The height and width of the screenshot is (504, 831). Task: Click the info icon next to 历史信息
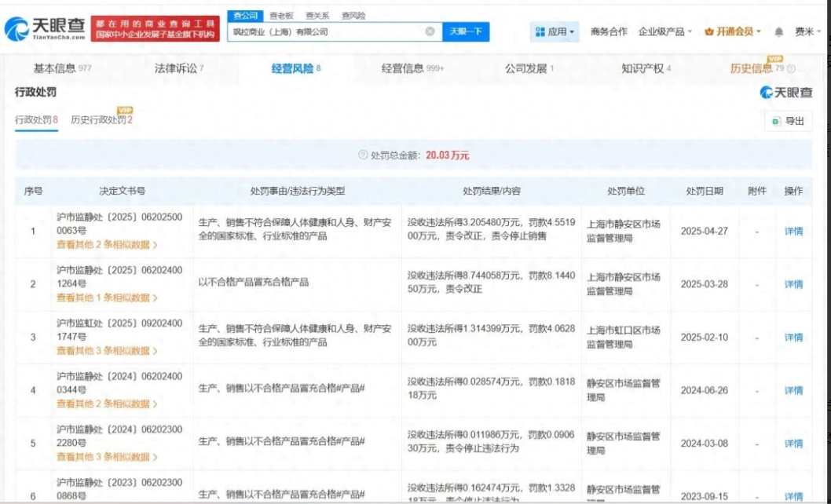pyautogui.click(x=791, y=69)
